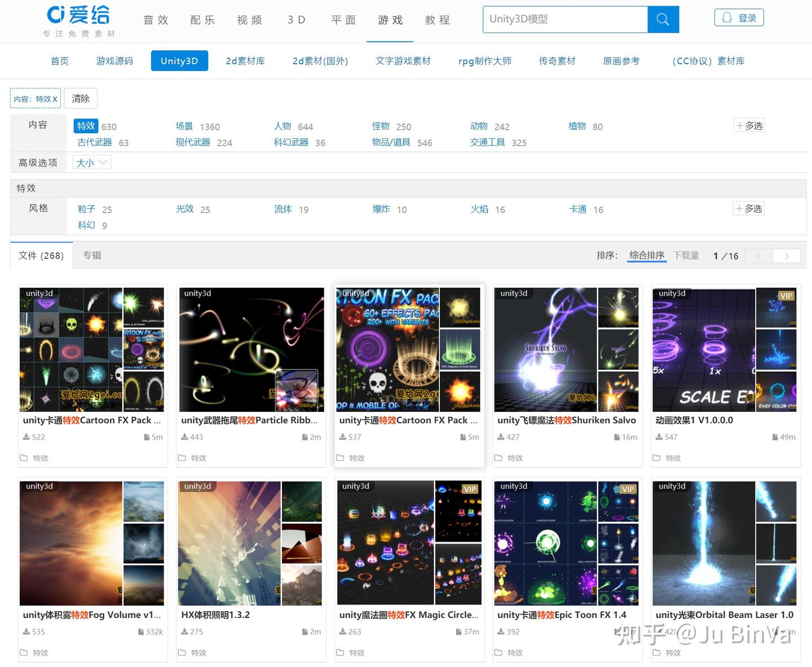The height and width of the screenshot is (667, 812).
Task: Open the 大小 dropdown under 高级选项
Action: pos(91,162)
